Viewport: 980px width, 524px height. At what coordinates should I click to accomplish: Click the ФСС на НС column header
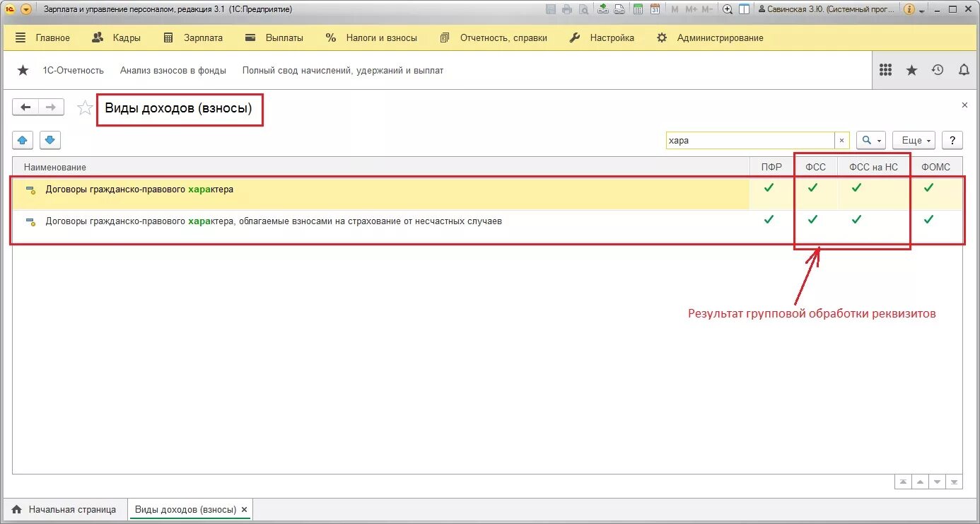coord(873,167)
